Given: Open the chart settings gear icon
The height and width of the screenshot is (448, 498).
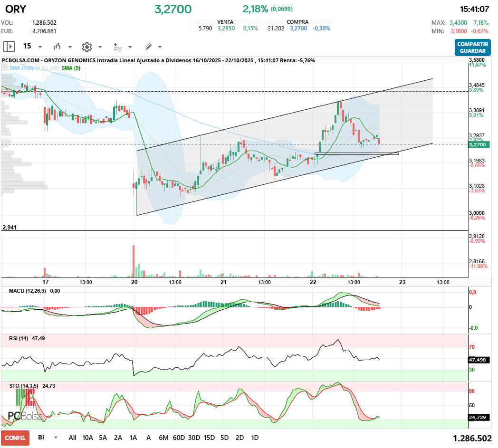Looking at the screenshot, I should (86, 47).
